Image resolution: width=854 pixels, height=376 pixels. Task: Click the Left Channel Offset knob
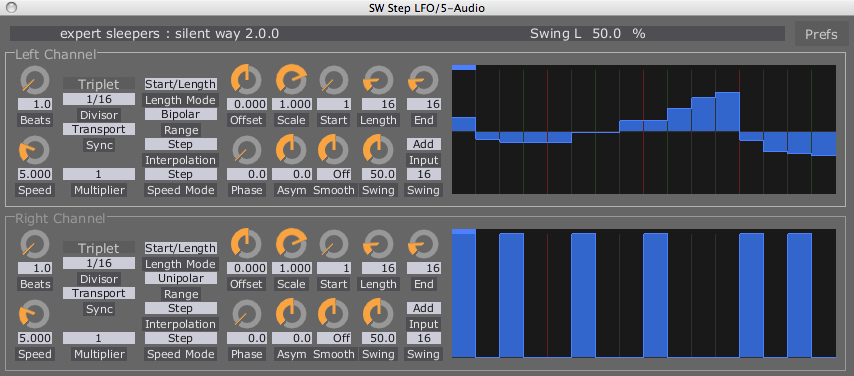pos(246,80)
